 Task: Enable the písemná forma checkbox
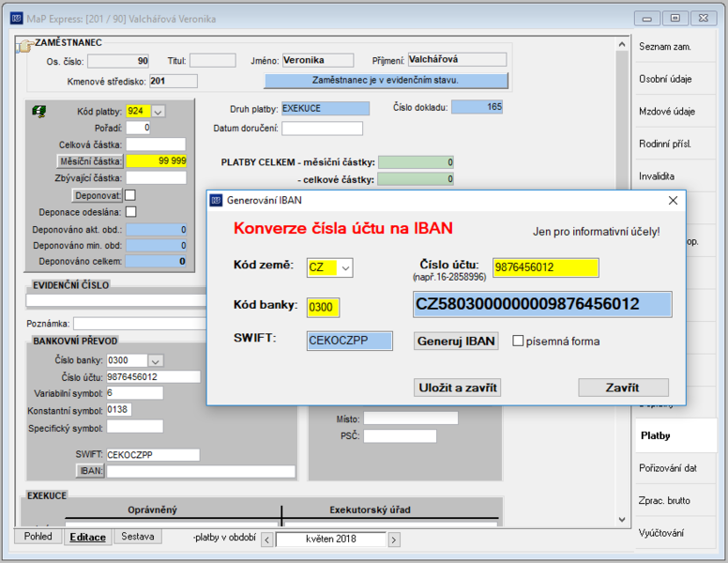(x=518, y=341)
